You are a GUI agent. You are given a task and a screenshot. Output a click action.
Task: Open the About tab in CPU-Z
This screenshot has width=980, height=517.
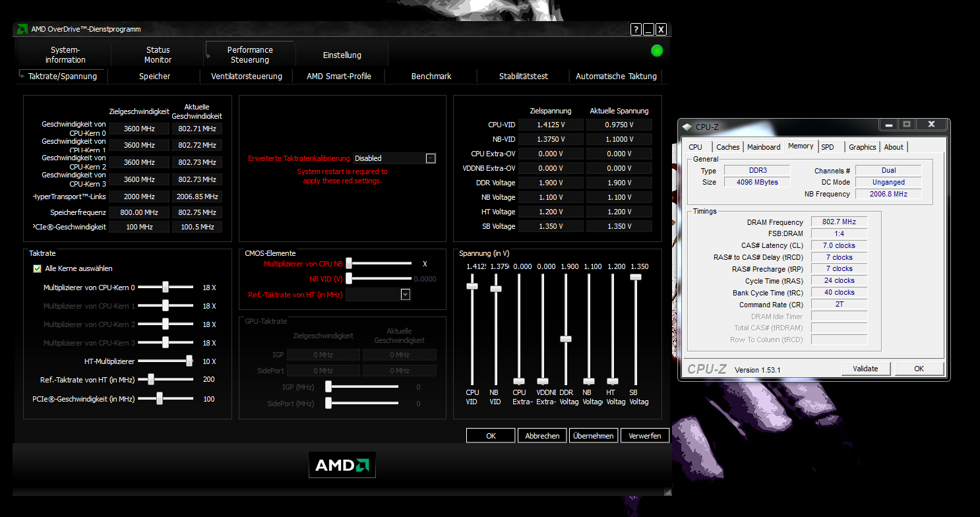click(894, 147)
